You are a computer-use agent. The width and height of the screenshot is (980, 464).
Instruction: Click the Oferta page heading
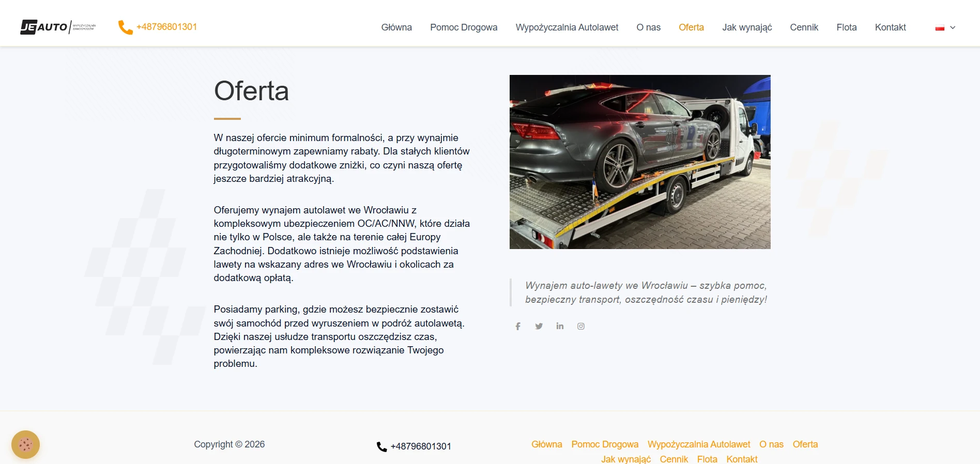(x=251, y=91)
